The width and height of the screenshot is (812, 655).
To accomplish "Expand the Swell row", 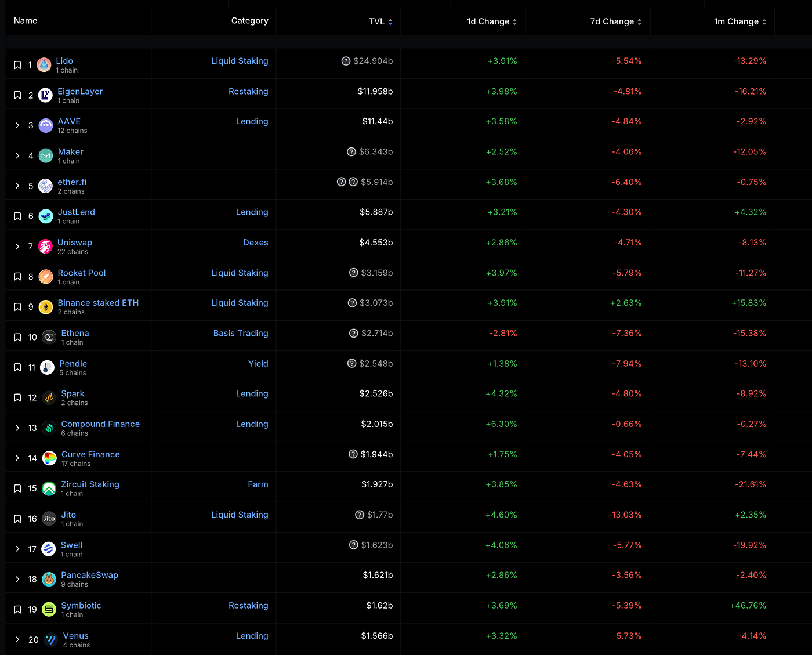I will click(x=17, y=549).
